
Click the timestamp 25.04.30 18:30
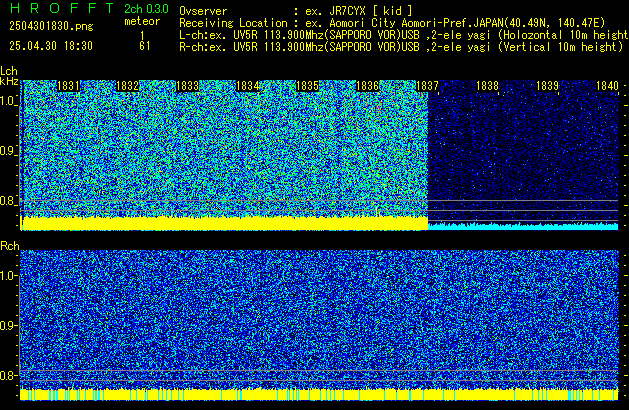point(51,46)
